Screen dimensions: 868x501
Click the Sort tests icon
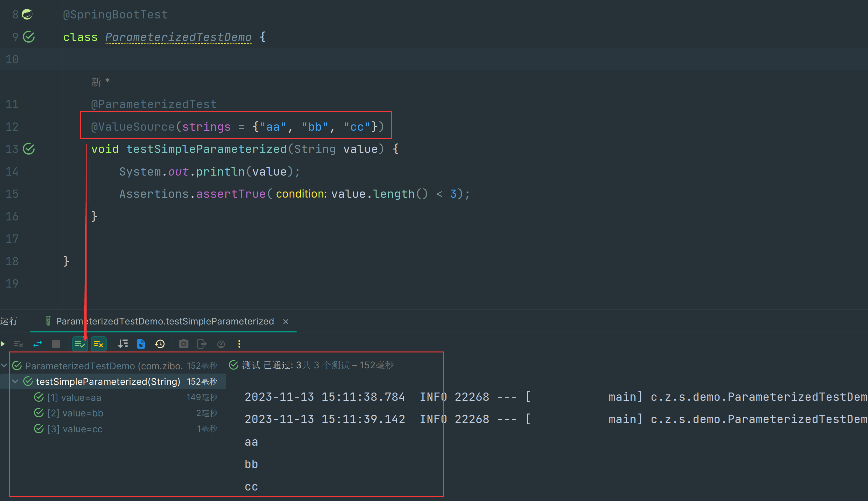(123, 344)
